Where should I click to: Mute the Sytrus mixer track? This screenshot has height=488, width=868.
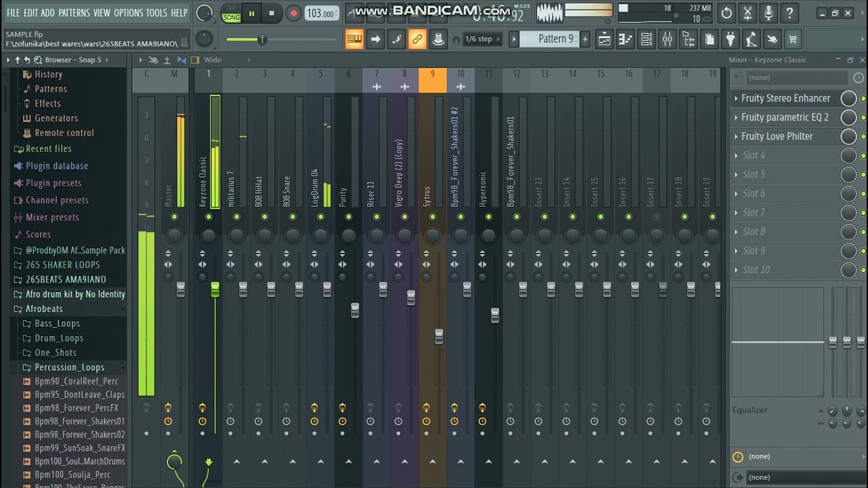coord(433,217)
